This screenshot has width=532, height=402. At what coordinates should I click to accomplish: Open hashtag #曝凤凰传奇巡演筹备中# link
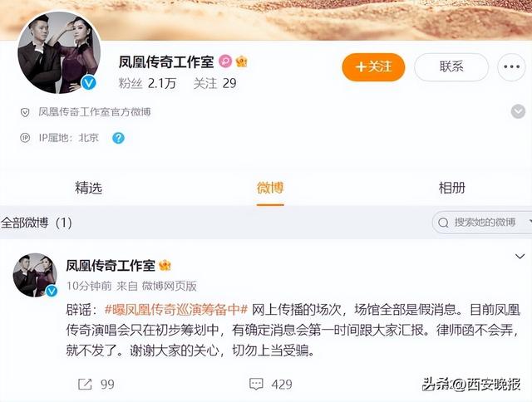[x=176, y=309]
